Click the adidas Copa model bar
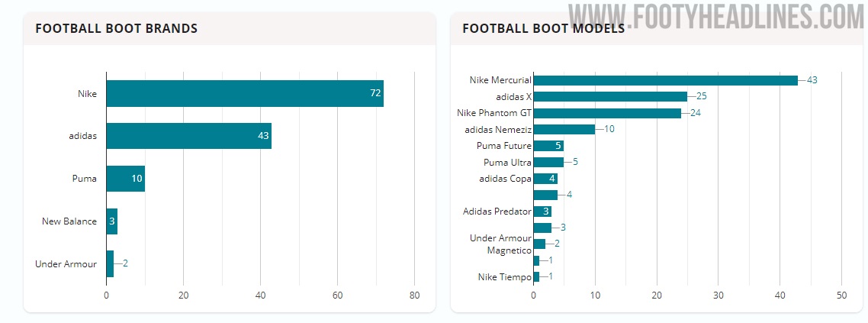Viewport: 868px width, 323px height. pos(545,179)
